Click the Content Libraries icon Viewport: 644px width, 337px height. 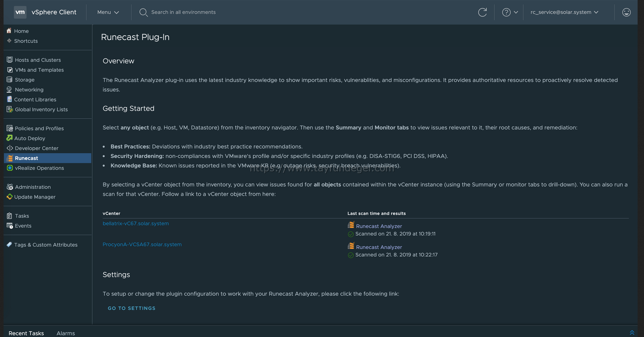10,99
